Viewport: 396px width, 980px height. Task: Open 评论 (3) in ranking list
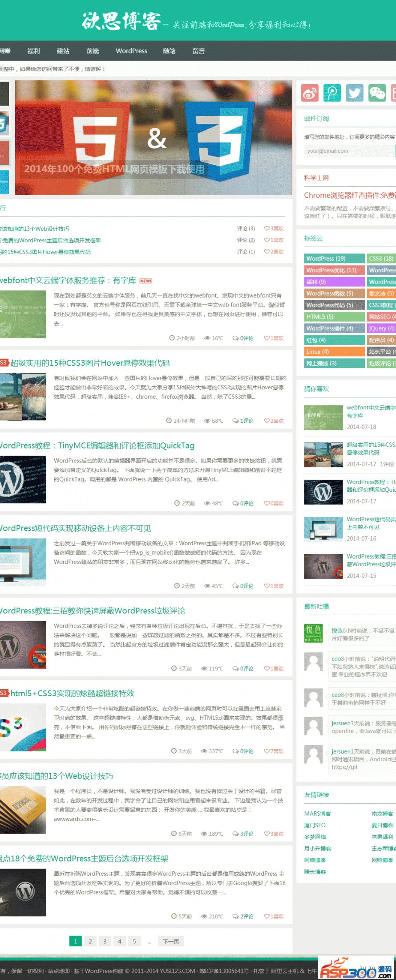pyautogui.click(x=246, y=229)
